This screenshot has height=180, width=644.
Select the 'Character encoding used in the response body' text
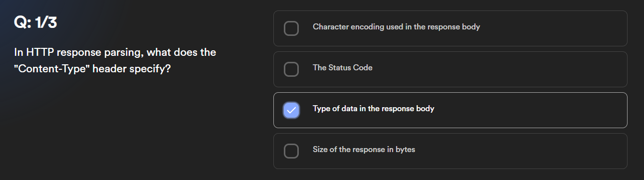coord(396,27)
